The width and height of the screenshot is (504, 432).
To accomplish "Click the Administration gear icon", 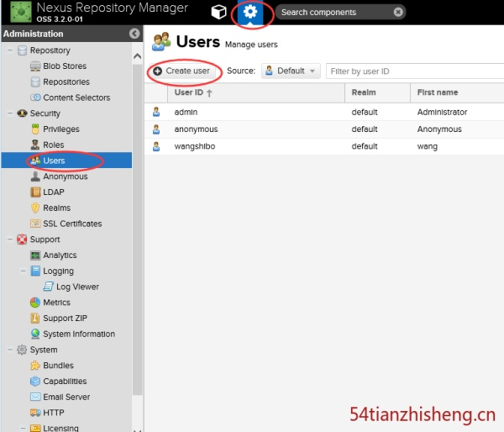I will [250, 13].
